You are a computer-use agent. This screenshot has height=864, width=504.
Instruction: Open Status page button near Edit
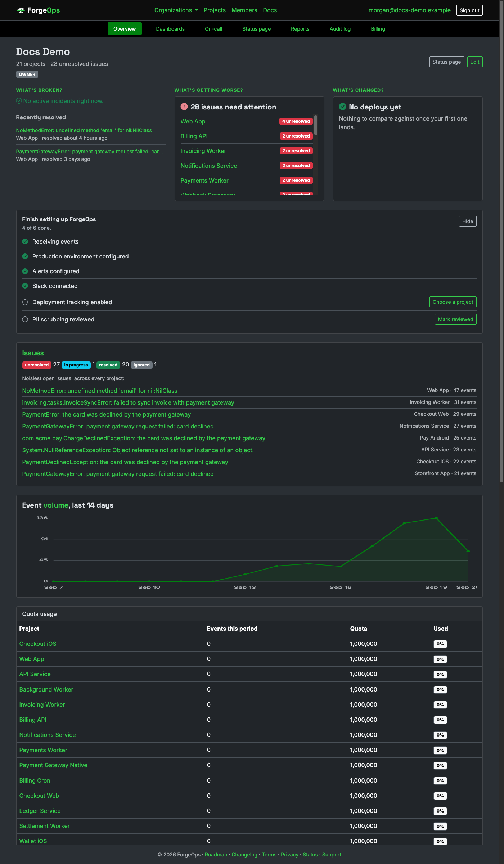pos(447,62)
